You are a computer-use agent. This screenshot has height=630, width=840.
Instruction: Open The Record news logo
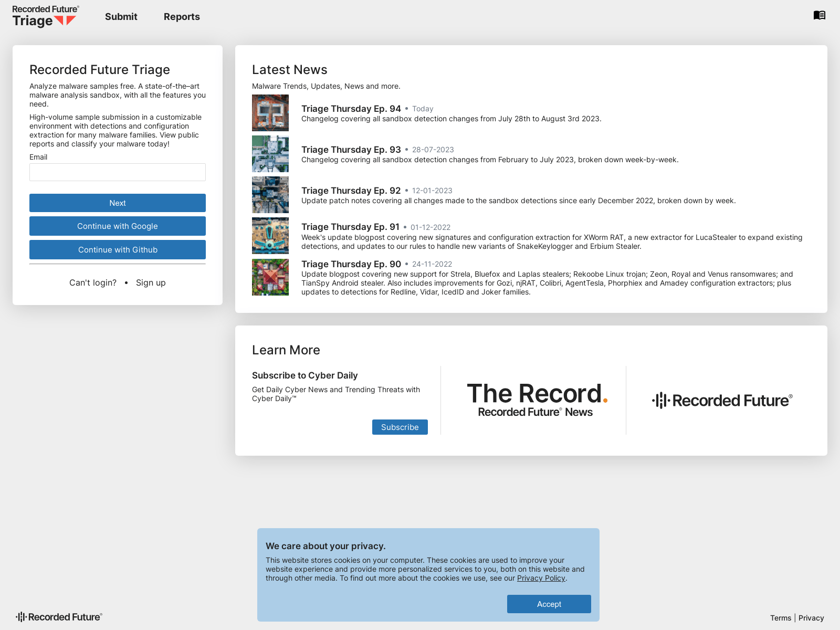(x=537, y=400)
